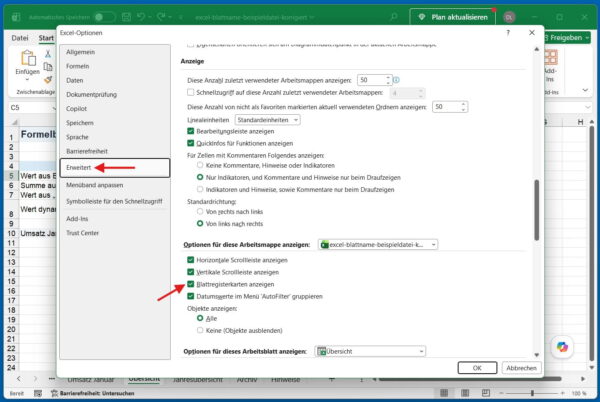Click Abbrechen to cancel options

(x=522, y=368)
